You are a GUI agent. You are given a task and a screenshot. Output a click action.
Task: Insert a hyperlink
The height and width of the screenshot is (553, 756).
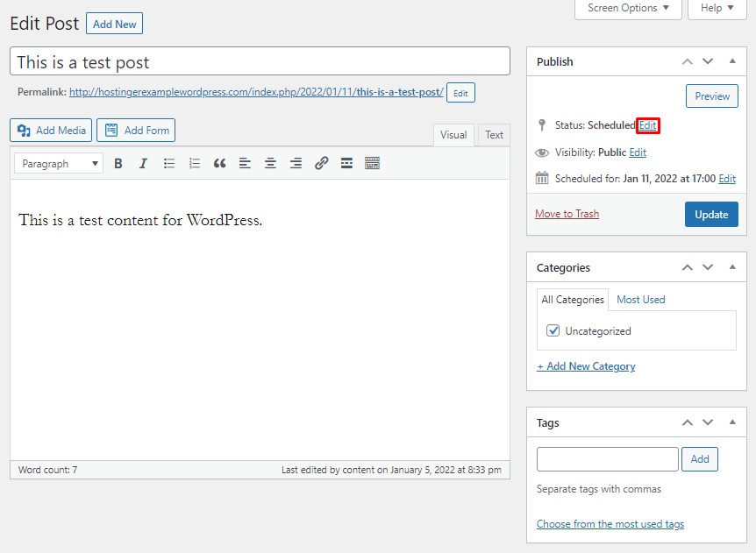click(x=321, y=163)
